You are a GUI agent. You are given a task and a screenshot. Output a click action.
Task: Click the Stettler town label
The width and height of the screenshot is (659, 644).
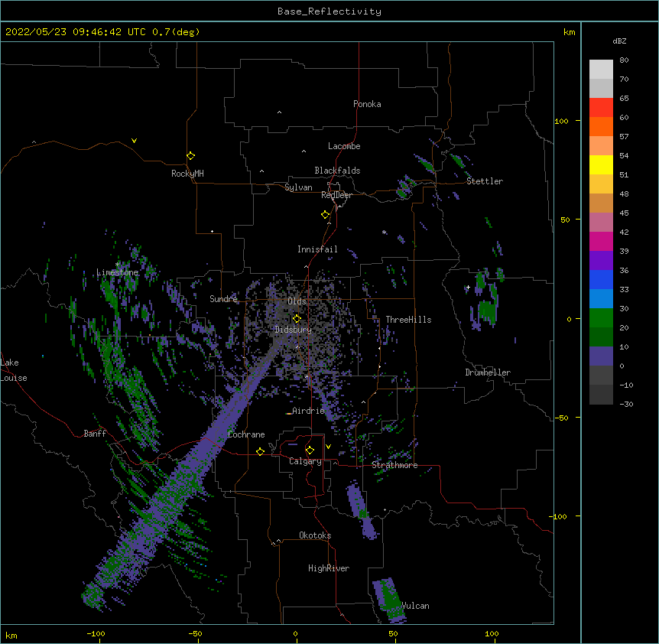[485, 181]
